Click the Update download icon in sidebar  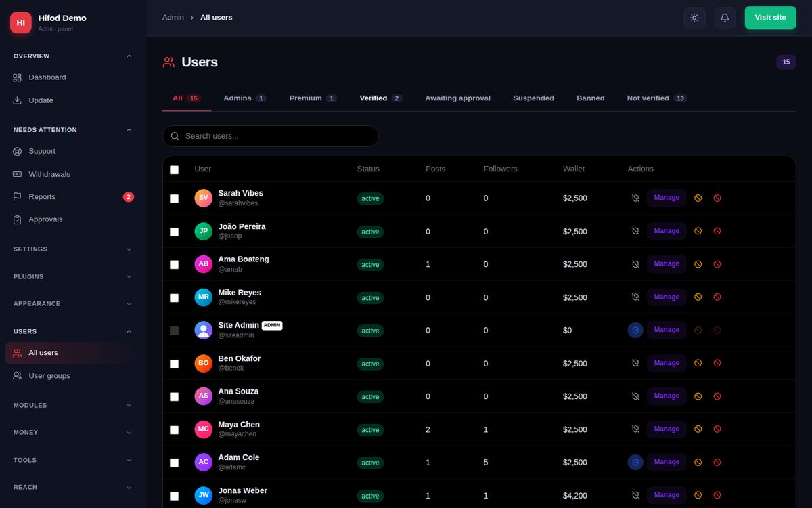(18, 100)
